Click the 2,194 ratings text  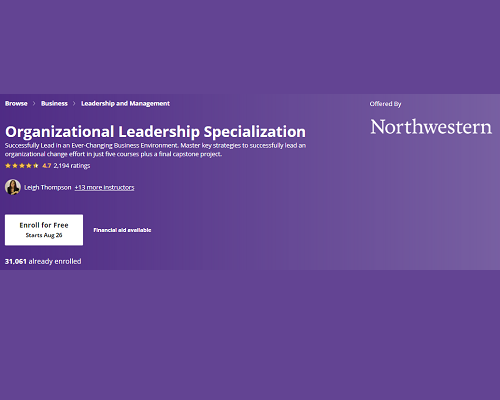coord(72,166)
